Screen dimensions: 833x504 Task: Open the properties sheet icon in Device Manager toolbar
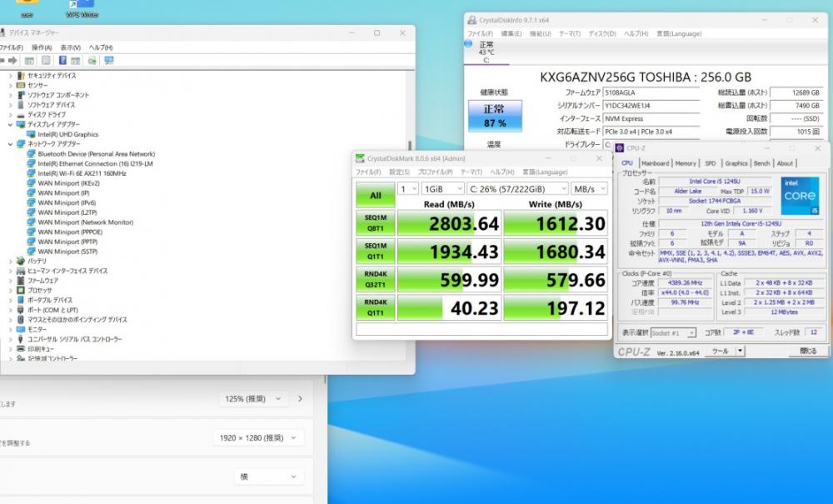(46, 61)
